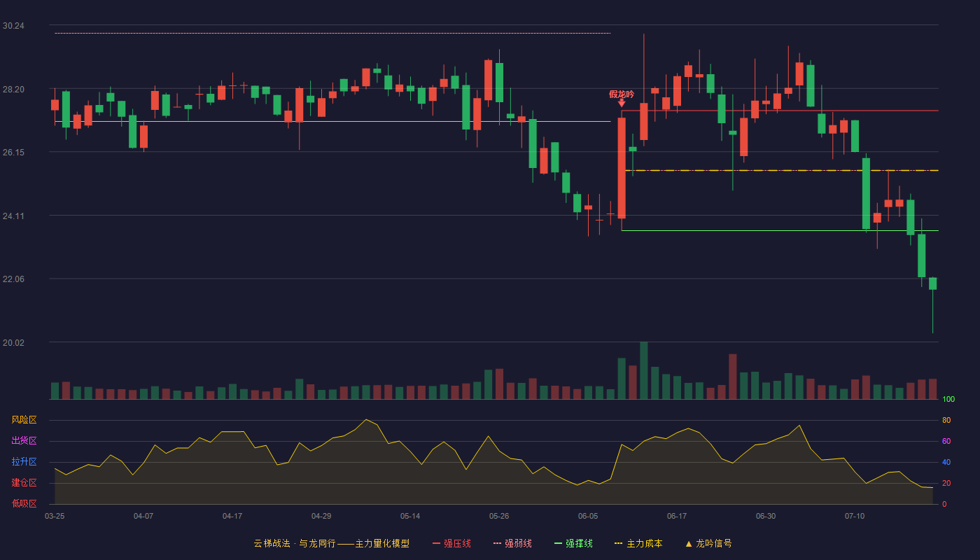The image size is (980, 560).
Task: Click the 03-25 date label
Action: pyautogui.click(x=55, y=516)
